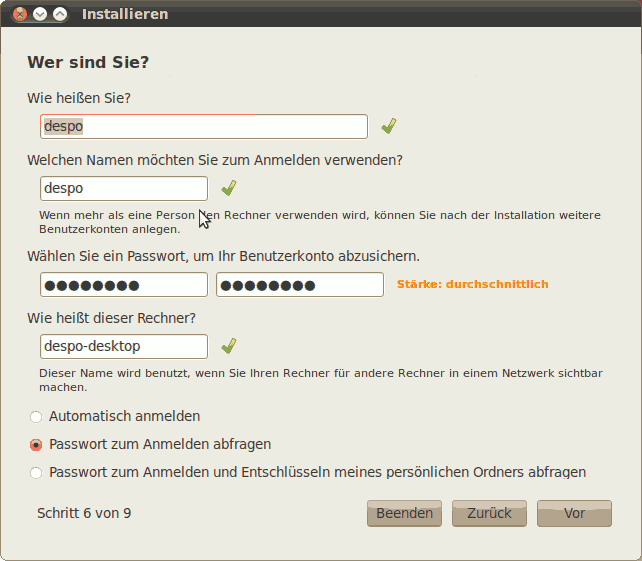Select Passwort zum Anmelden abfragen radio button
The image size is (642, 561).
click(36, 444)
